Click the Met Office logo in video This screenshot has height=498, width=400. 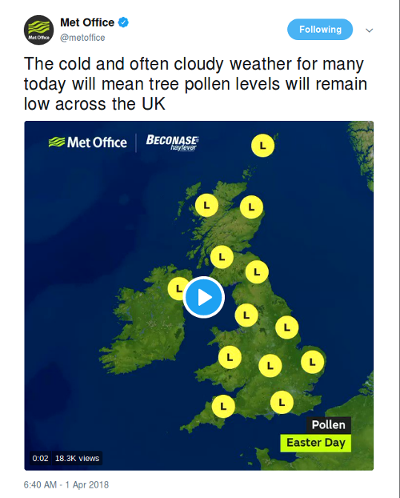[x=88, y=142]
